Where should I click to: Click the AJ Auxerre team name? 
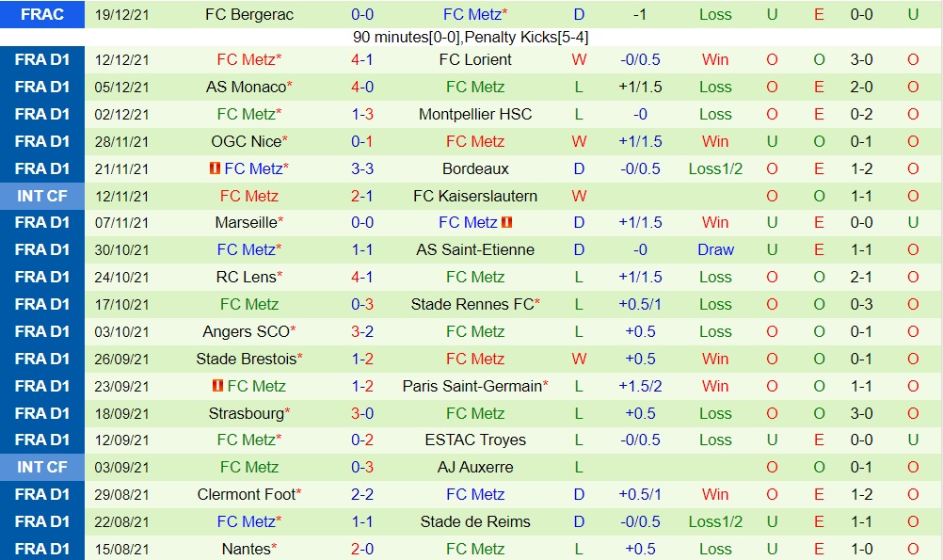(x=475, y=467)
